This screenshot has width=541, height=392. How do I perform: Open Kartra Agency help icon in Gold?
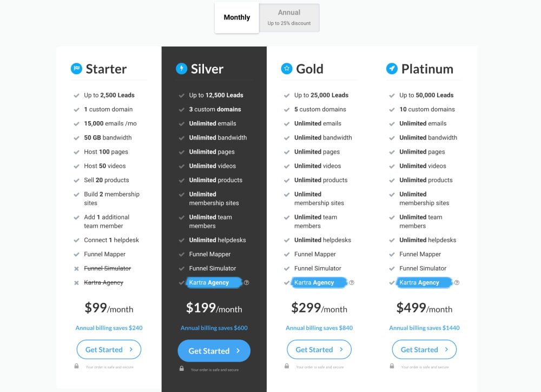352,283
